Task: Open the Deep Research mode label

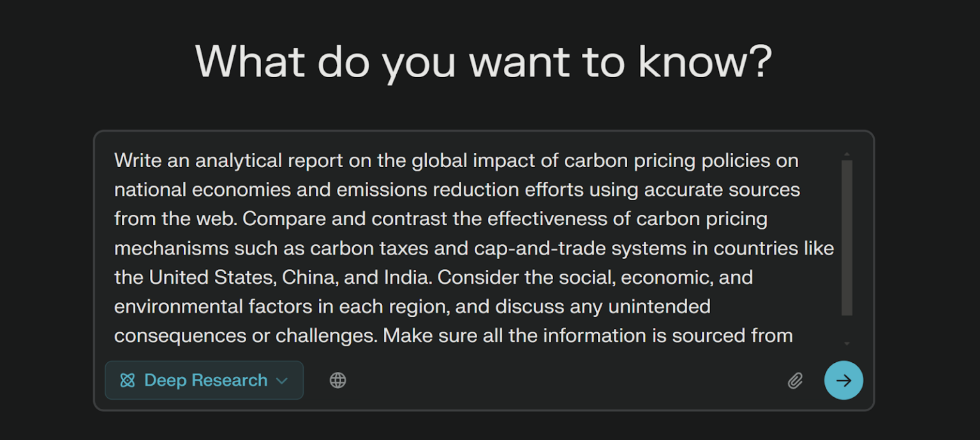Action: click(205, 381)
